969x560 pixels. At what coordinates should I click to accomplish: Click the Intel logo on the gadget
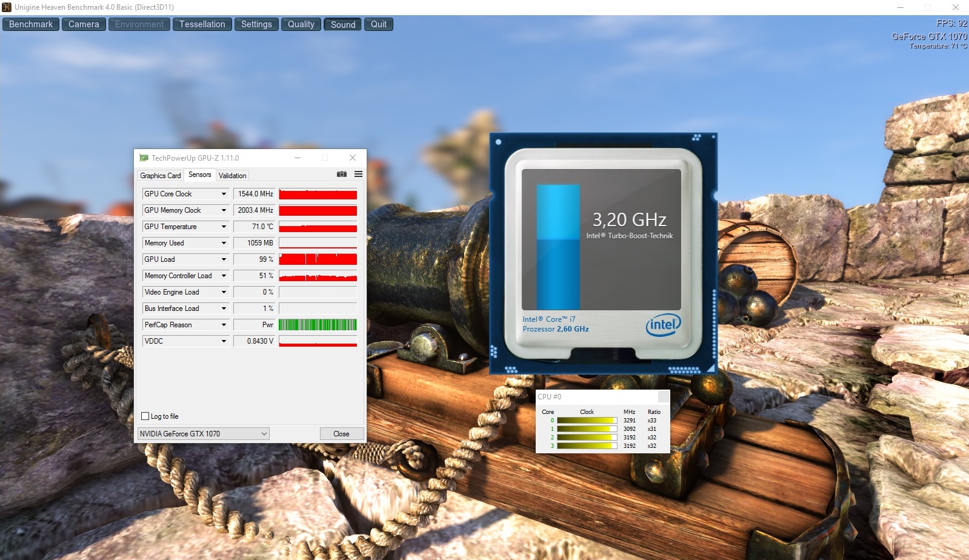pyautogui.click(x=663, y=324)
